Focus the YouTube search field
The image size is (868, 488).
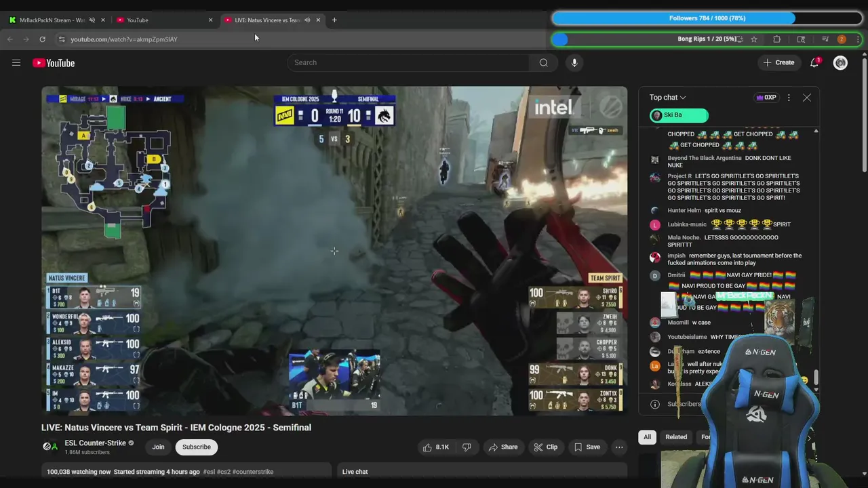(409, 63)
